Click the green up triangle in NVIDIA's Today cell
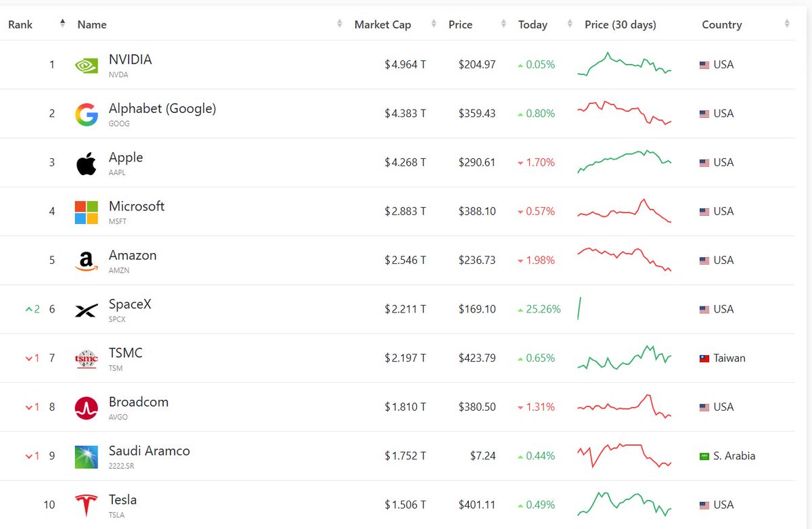The width and height of the screenshot is (812, 529). point(520,66)
